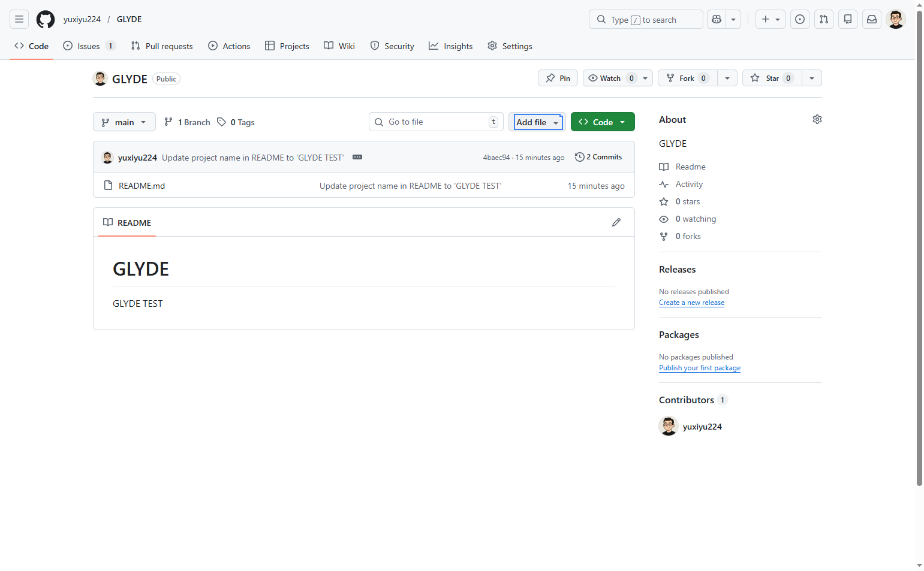The image size is (924, 571).
Task: View the 0 Tags link
Action: coord(236,122)
